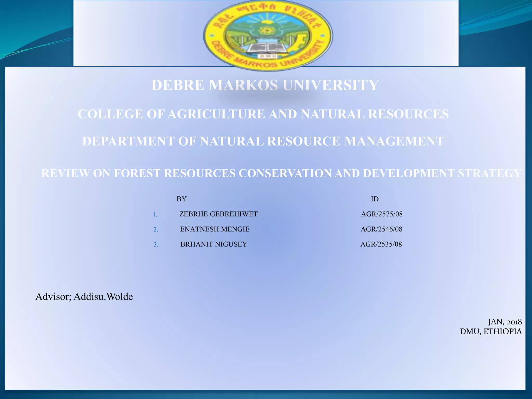Click list number 1 marker
Screen dimensions: 532x399
tap(155, 215)
